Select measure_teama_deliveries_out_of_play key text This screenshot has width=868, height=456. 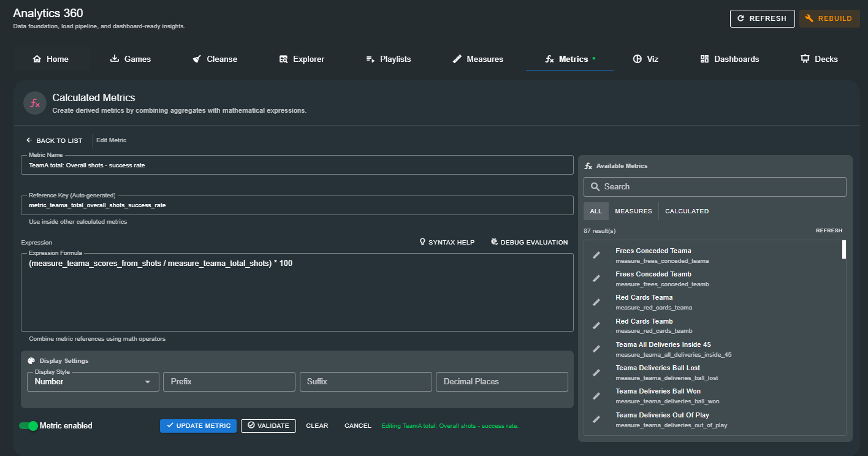pyautogui.click(x=671, y=425)
